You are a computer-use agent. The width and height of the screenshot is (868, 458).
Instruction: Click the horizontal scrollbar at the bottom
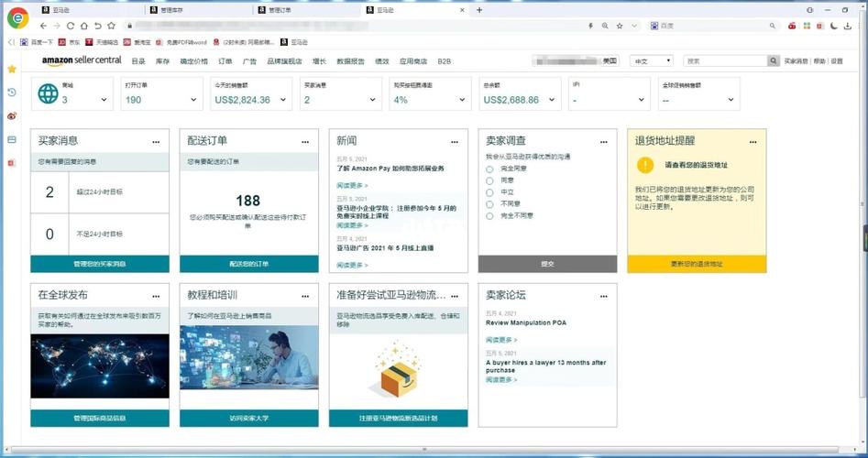(x=424, y=449)
